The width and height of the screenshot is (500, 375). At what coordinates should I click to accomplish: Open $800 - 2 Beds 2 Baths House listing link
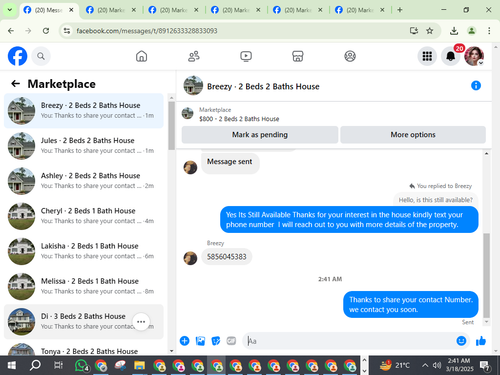pos(239,119)
